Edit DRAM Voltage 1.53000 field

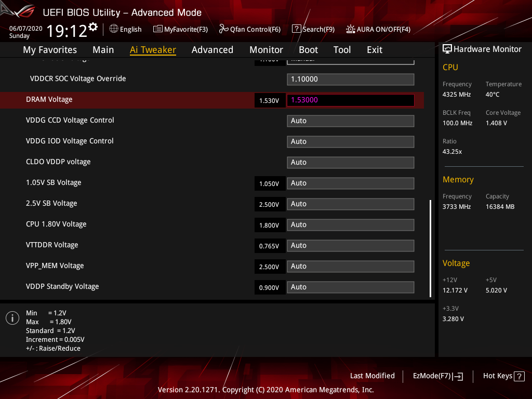(351, 100)
